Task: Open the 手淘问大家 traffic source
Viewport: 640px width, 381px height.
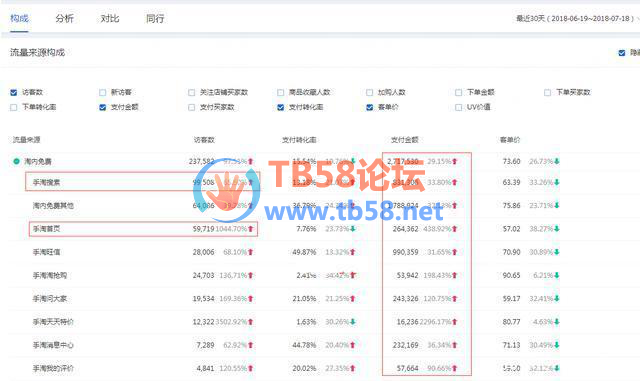Action: pos(50,299)
